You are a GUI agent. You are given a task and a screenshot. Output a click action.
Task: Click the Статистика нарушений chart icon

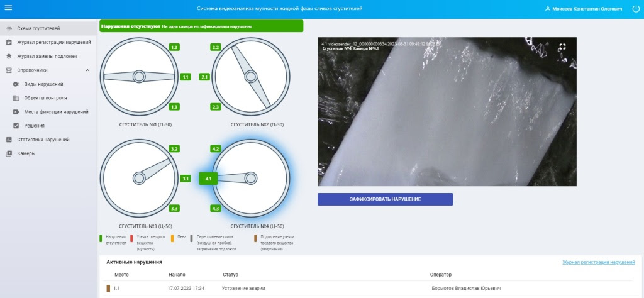[x=9, y=140]
